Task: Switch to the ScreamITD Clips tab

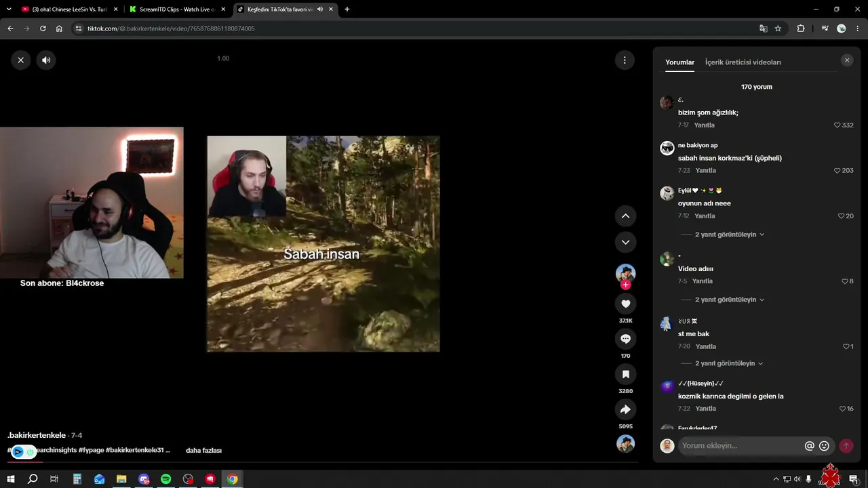Action: point(177,9)
